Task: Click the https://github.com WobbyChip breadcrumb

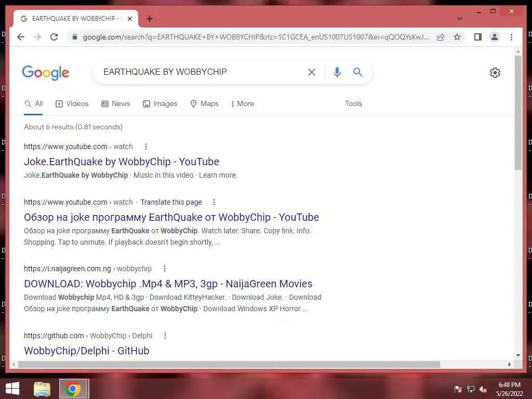Action: click(x=88, y=336)
